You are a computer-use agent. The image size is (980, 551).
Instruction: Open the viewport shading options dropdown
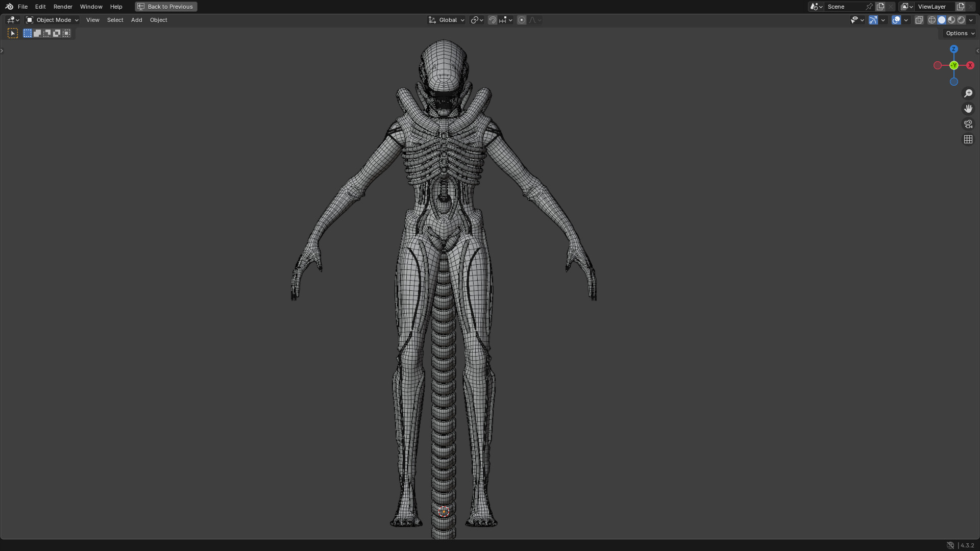tap(971, 20)
